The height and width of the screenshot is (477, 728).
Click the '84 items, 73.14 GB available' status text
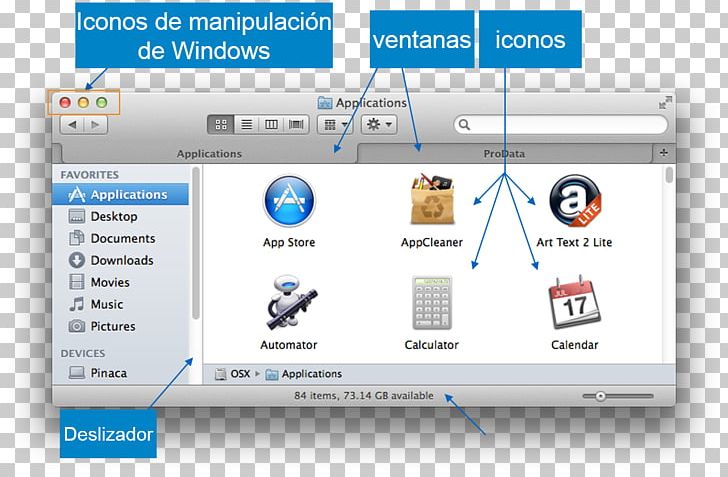click(x=364, y=396)
